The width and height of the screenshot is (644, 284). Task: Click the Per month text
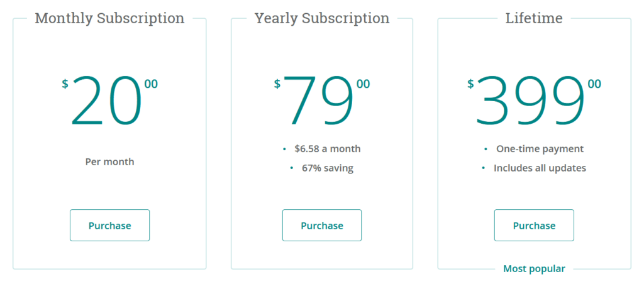pyautogui.click(x=109, y=161)
